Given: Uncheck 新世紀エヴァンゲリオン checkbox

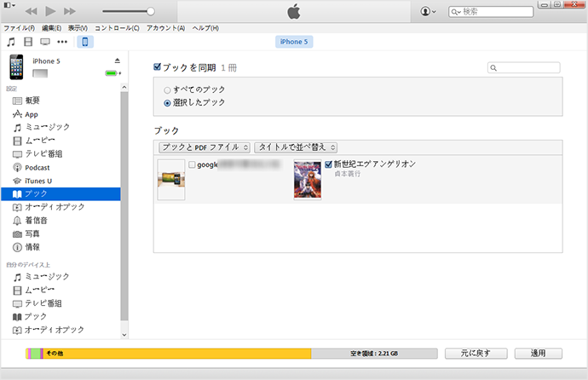Looking at the screenshot, I should coord(328,164).
